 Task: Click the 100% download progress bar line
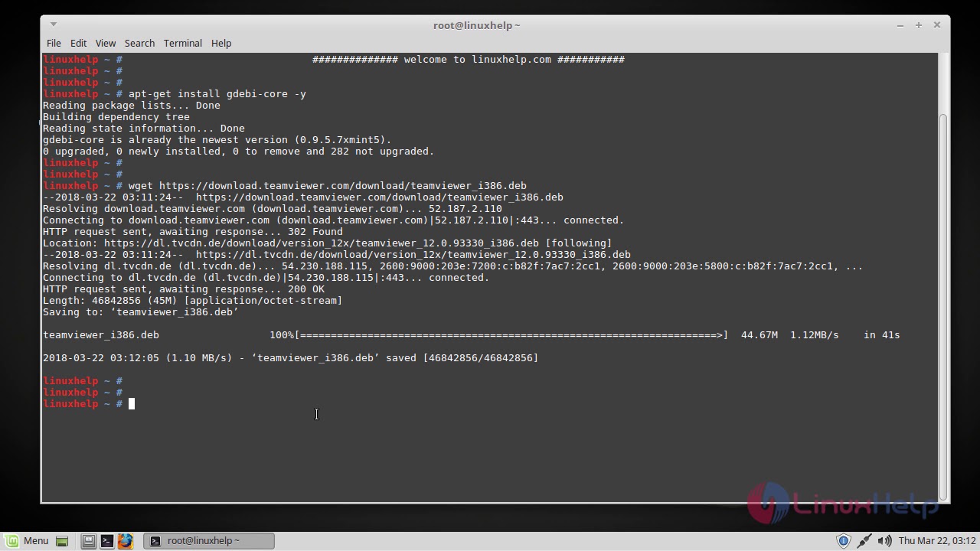pos(472,335)
